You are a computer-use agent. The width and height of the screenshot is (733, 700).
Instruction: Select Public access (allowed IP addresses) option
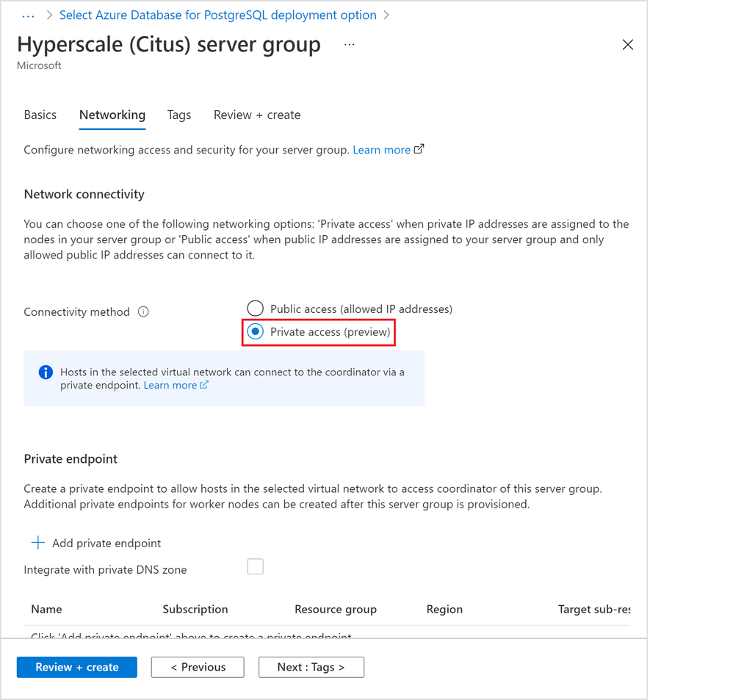[x=256, y=308]
